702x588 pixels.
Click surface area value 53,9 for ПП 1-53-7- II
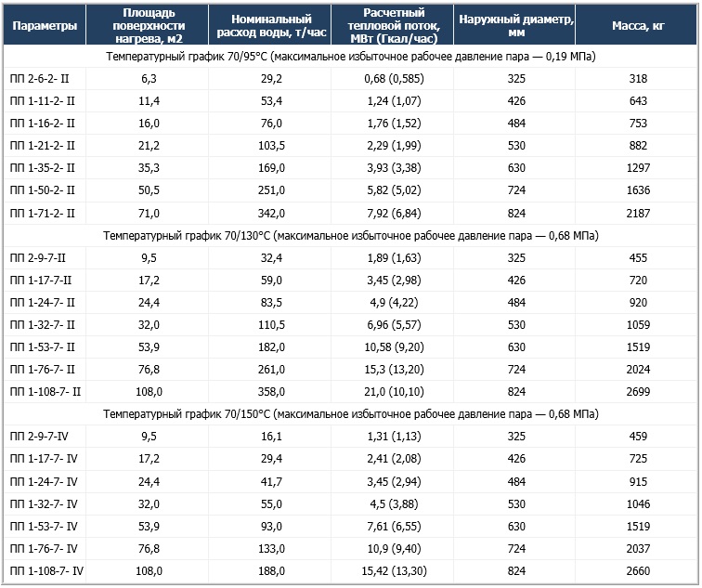click(x=149, y=347)
